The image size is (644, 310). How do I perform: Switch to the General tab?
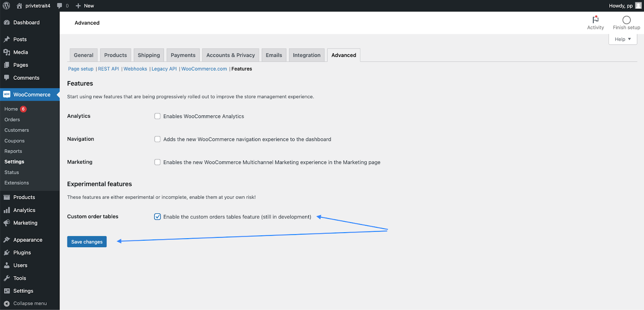coord(83,55)
